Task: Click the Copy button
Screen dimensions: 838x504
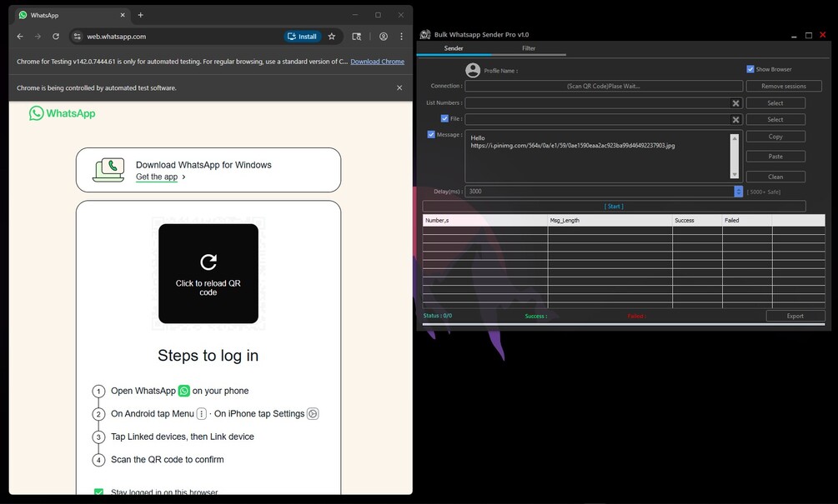Action: (x=775, y=137)
